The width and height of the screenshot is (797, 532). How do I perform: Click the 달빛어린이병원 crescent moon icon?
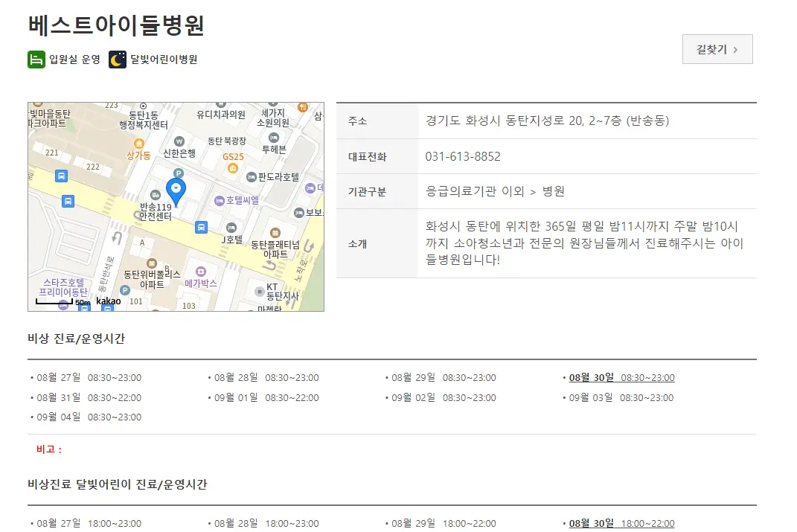(118, 60)
